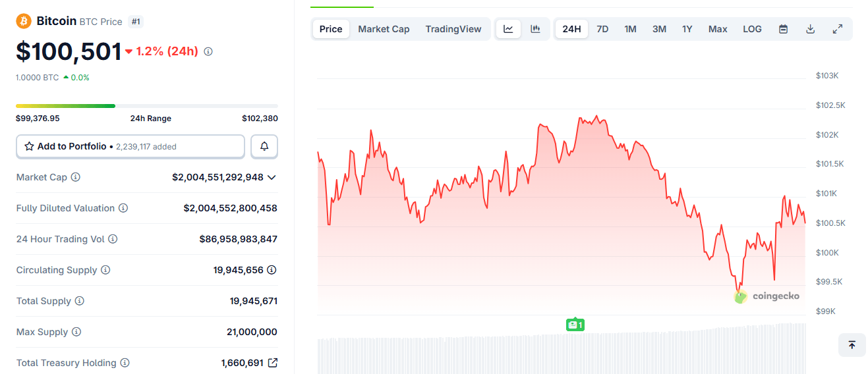This screenshot has width=868, height=374.
Task: Open the calendar date range picker
Action: point(783,29)
